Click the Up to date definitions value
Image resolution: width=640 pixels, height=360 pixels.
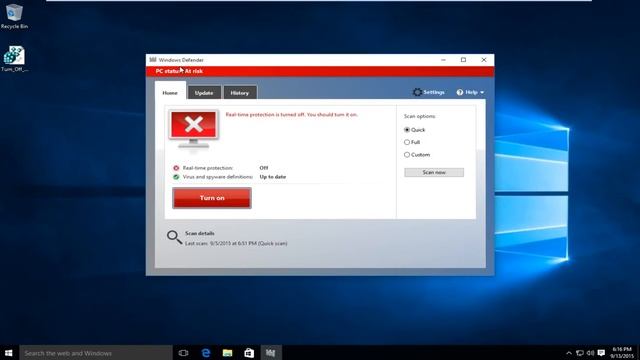tap(273, 177)
